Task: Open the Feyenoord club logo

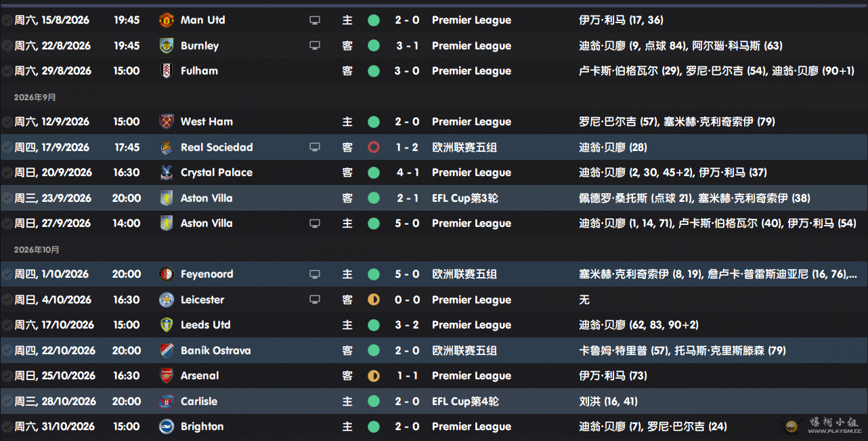Action: [x=166, y=274]
